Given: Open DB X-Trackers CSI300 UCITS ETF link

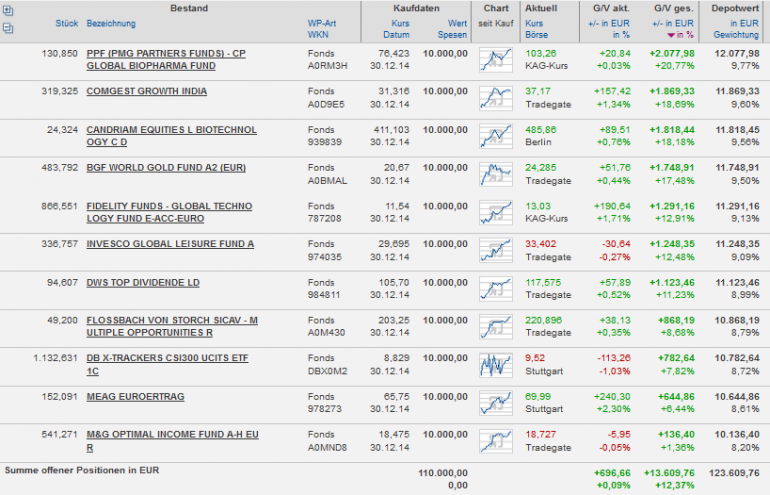Looking at the screenshot, I should coord(167,364).
